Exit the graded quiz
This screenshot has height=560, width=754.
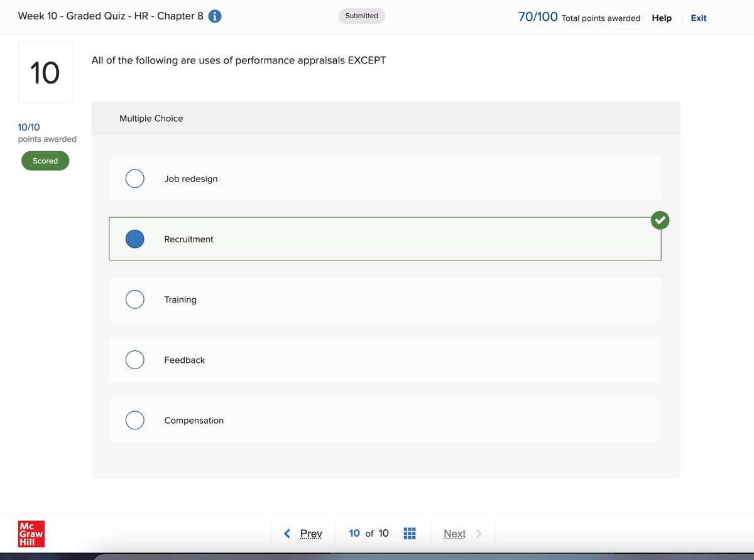tap(698, 18)
